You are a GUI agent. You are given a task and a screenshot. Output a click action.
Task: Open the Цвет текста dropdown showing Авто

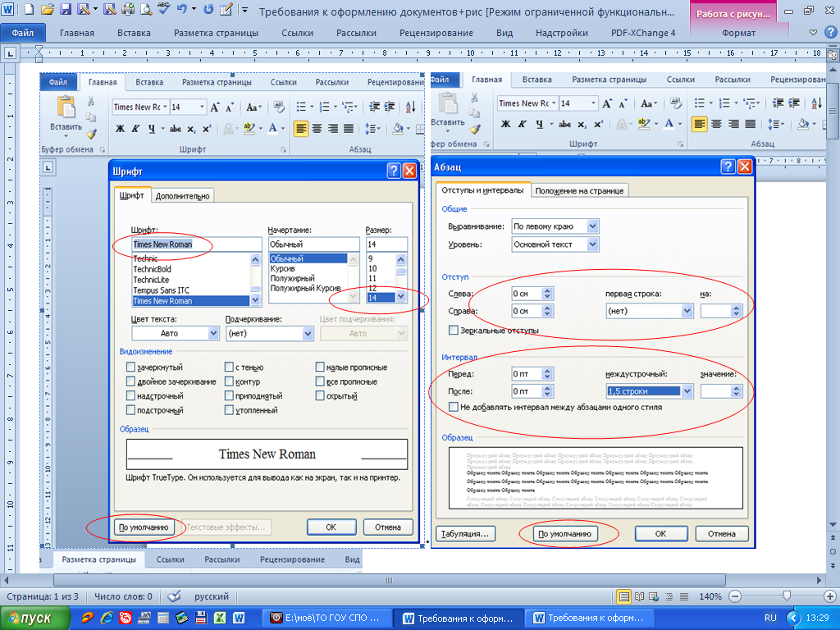click(x=213, y=333)
